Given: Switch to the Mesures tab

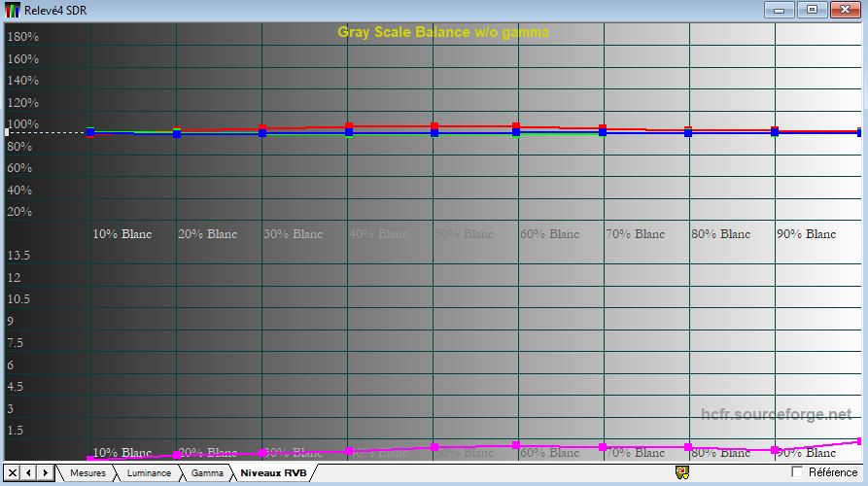Looking at the screenshot, I should (x=87, y=473).
